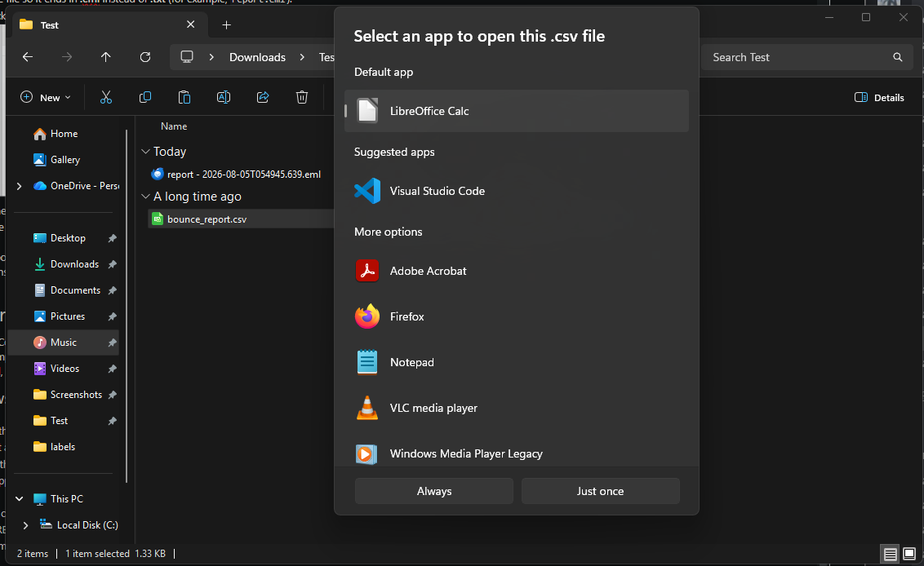Switch to large thumbnails view icon

(909, 554)
